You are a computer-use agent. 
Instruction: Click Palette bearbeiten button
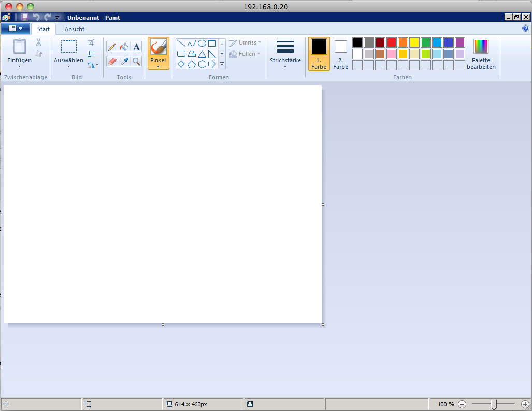481,53
